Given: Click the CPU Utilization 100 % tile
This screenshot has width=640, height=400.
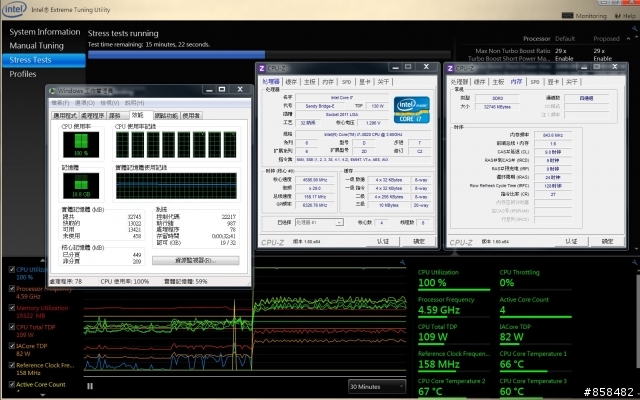Looking at the screenshot, I should 454,280.
